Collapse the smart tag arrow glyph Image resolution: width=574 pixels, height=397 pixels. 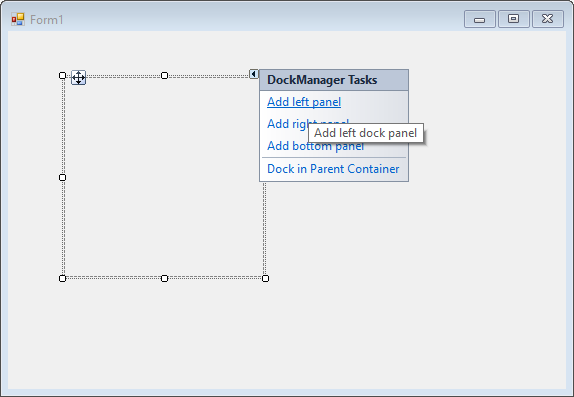point(254,74)
